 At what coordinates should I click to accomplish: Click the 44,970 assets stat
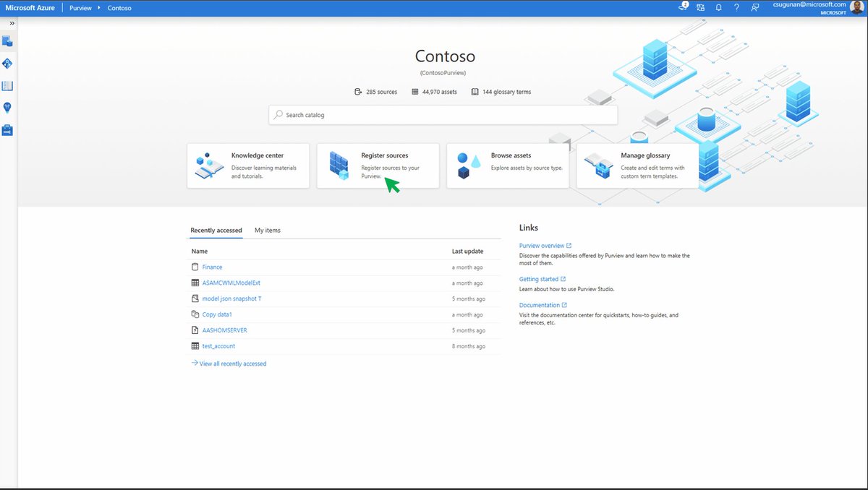pyautogui.click(x=434, y=92)
